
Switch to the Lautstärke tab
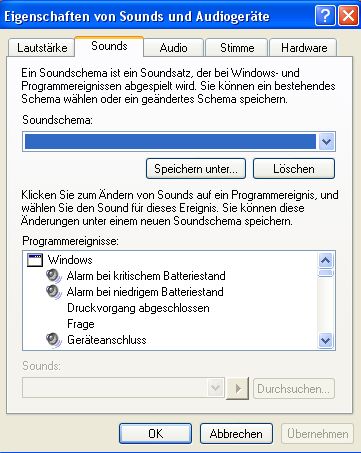click(x=42, y=48)
